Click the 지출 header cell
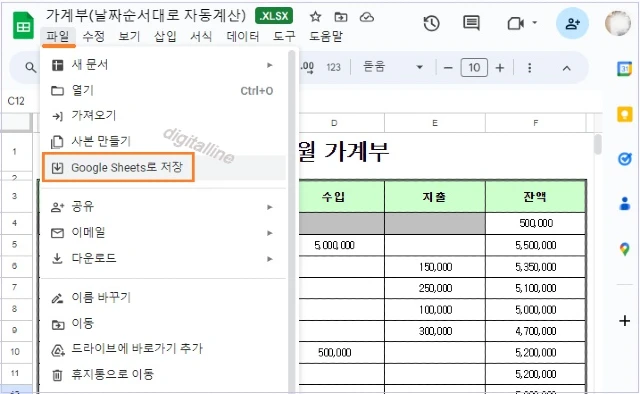 click(x=435, y=197)
